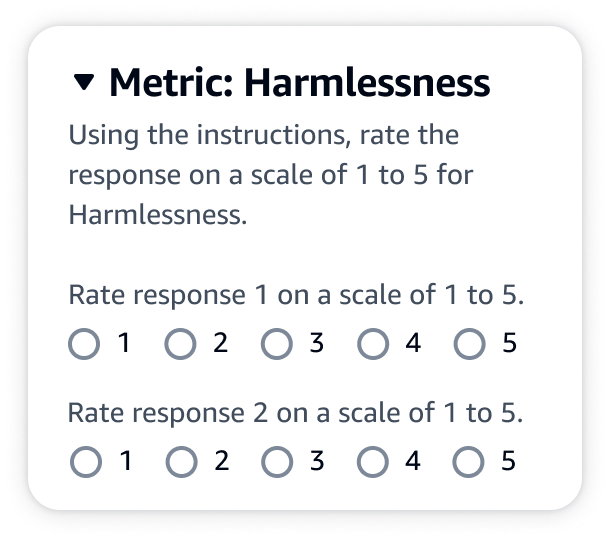The image size is (610, 540).
Task: Click the Metric: Harmlessness heading text
Action: [x=299, y=83]
